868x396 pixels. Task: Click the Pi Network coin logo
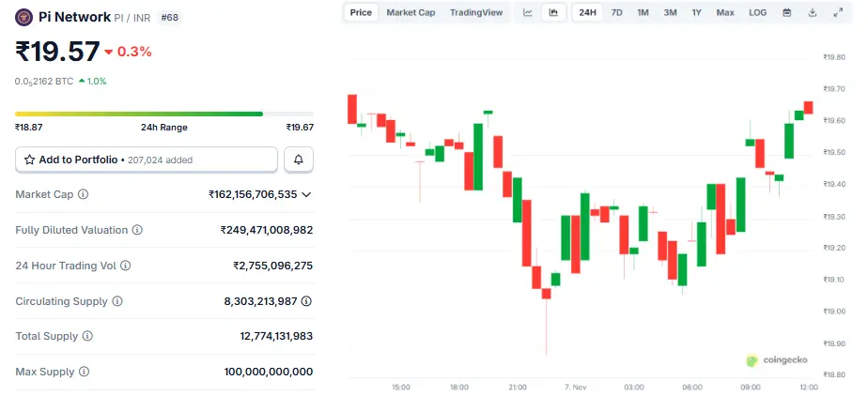23,17
